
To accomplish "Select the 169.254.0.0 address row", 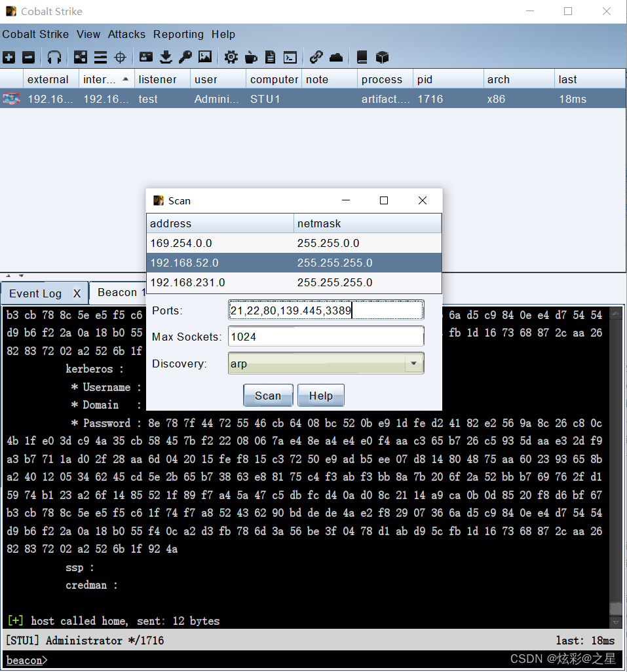I will pos(294,243).
